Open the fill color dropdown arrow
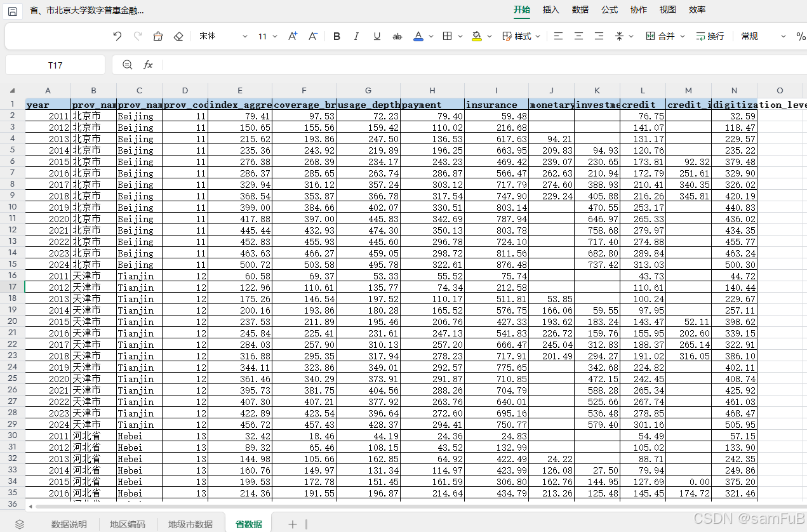Image resolution: width=807 pixels, height=532 pixels. [x=490, y=37]
